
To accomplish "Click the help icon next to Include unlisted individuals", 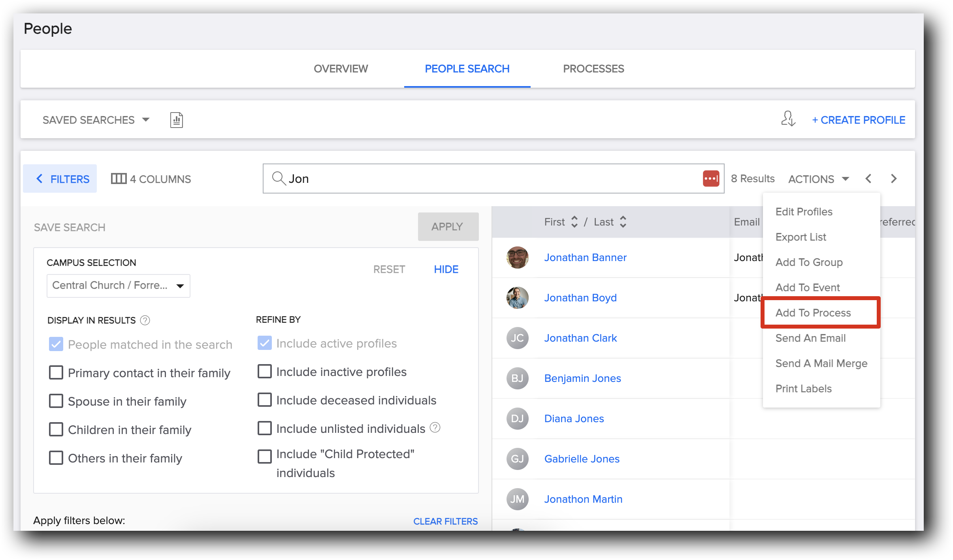I will coord(435,428).
